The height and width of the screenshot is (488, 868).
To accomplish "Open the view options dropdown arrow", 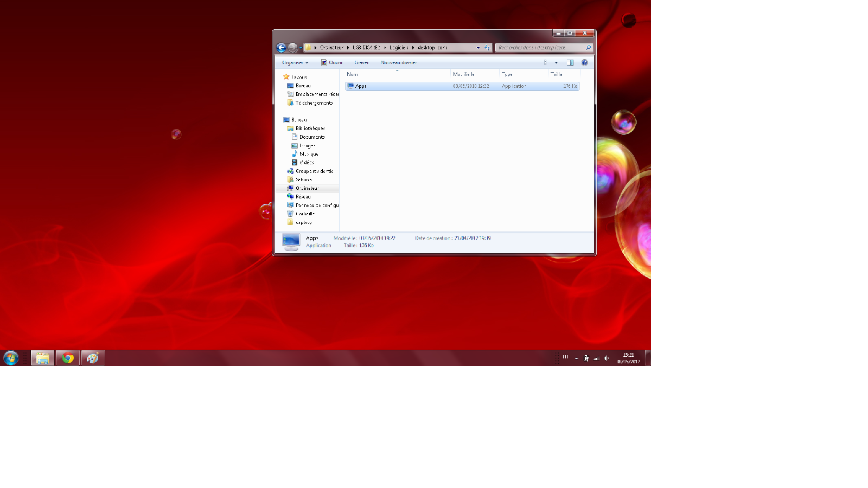I will [x=556, y=62].
